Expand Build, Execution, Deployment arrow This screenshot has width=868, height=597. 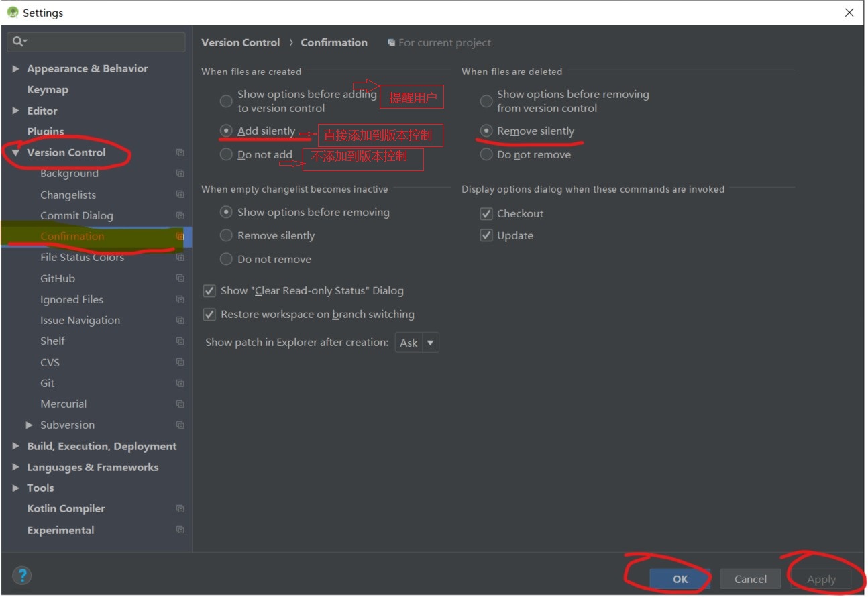coord(15,446)
